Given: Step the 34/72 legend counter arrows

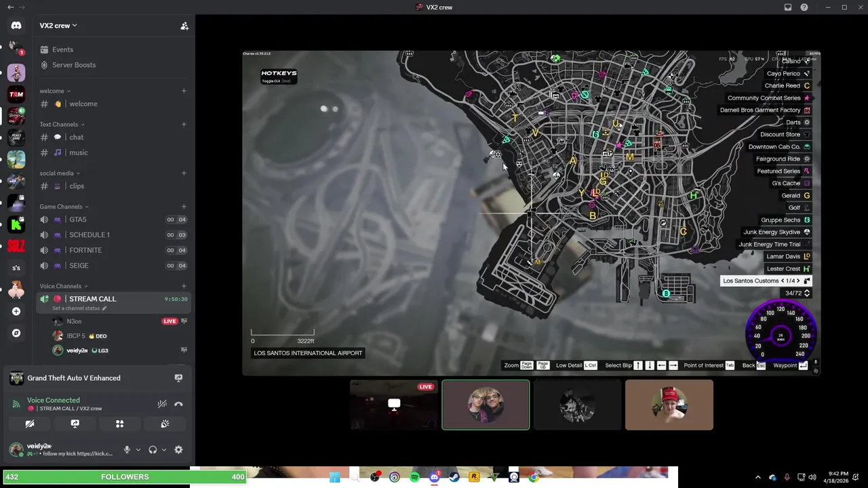Looking at the screenshot, I should pyautogui.click(x=807, y=293).
